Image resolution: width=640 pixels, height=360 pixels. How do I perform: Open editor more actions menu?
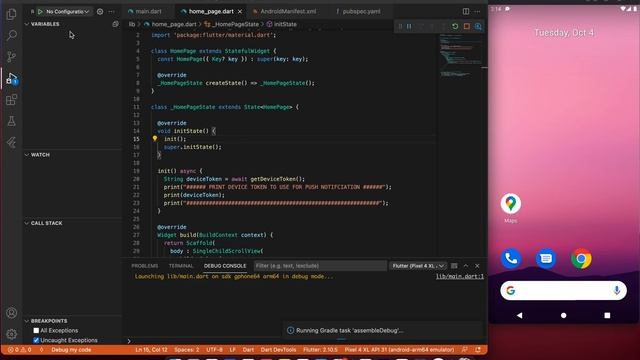click(477, 11)
